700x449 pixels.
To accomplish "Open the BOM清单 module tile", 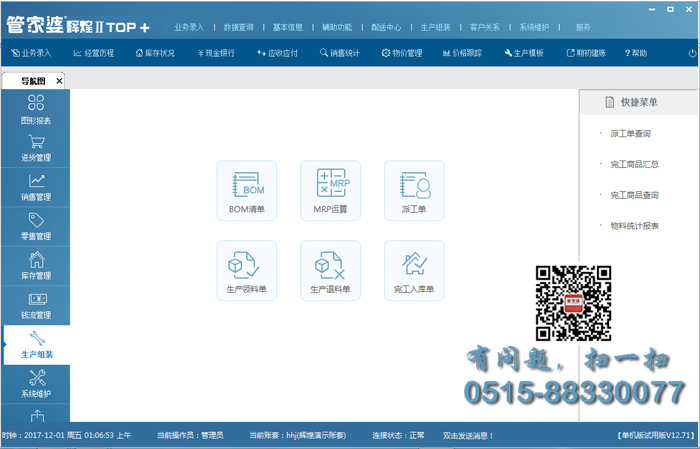I will tap(246, 191).
